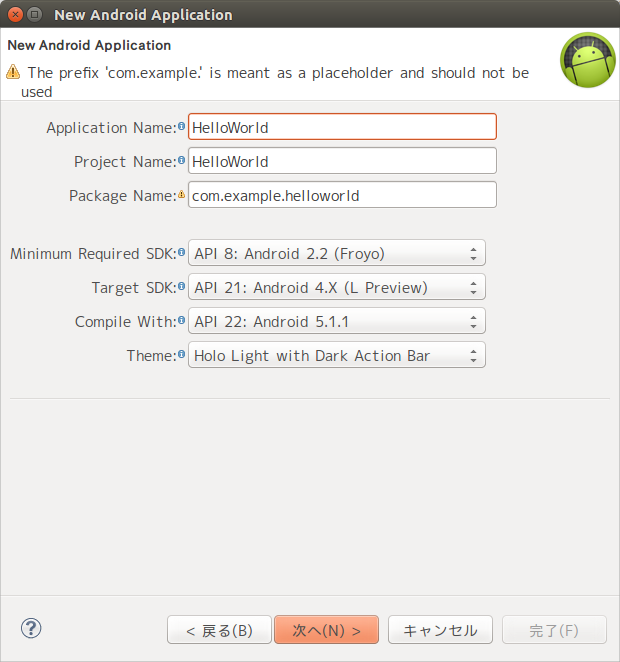Open the Target SDK dropdown
This screenshot has width=620, height=662.
click(x=337, y=287)
